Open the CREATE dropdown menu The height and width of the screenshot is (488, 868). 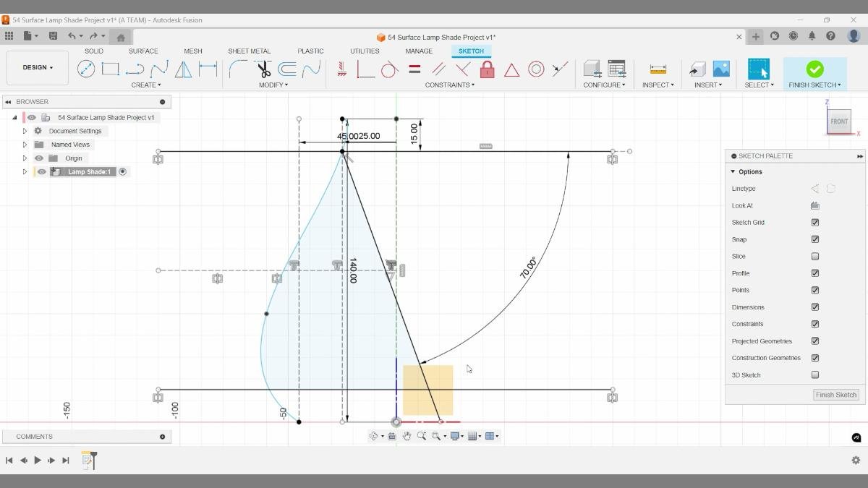tap(146, 85)
